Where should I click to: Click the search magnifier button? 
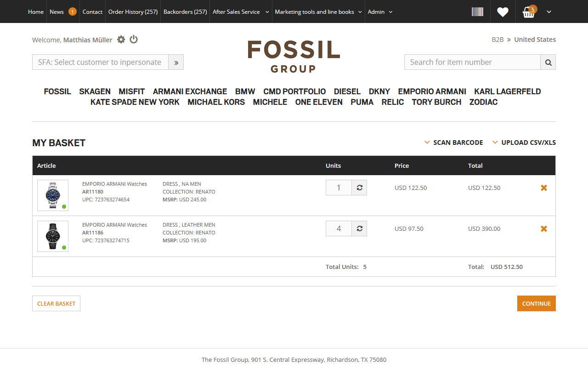pyautogui.click(x=548, y=63)
